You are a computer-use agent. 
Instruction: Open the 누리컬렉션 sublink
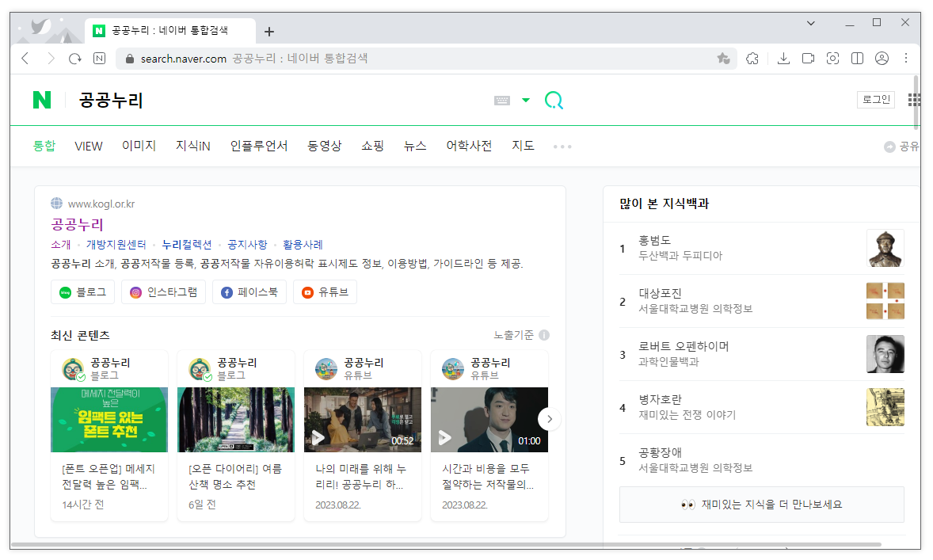coord(187,244)
